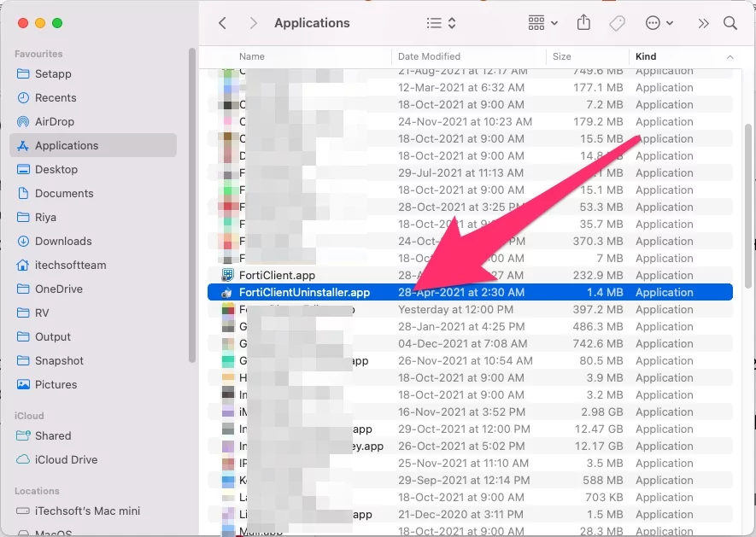Click the Documents page icon
756x537 pixels.
pos(23,193)
